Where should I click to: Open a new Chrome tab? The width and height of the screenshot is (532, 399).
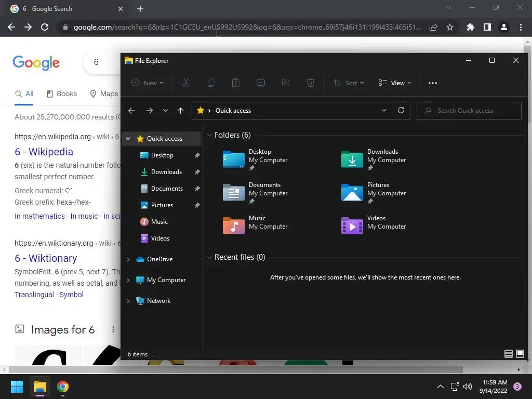(140, 9)
